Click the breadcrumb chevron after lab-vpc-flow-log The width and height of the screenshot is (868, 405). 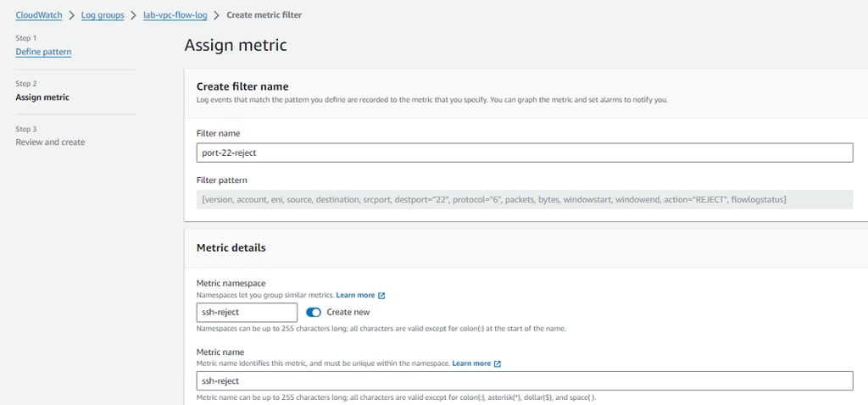[x=217, y=15]
